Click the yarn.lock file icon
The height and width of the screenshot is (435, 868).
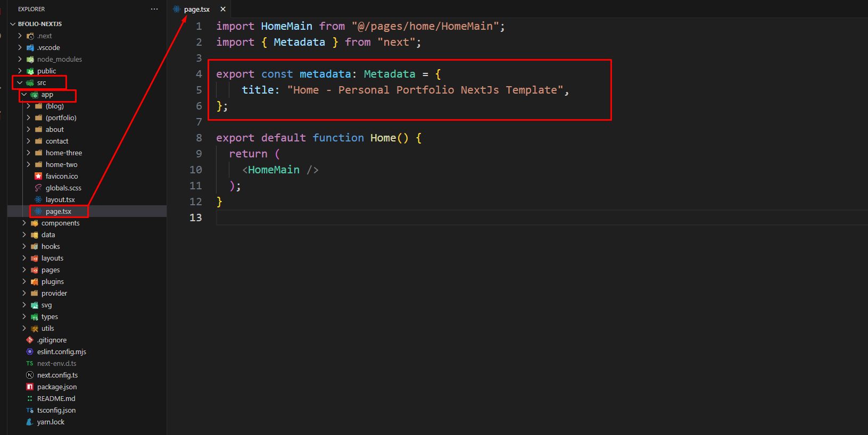[30, 422]
